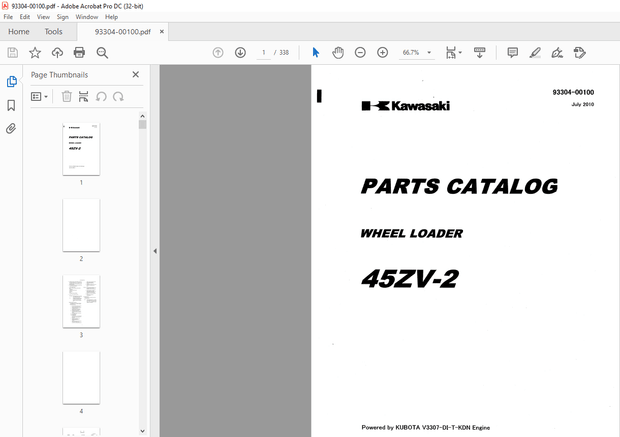Go to the Home tab
The width and height of the screenshot is (620, 437).
point(18,31)
